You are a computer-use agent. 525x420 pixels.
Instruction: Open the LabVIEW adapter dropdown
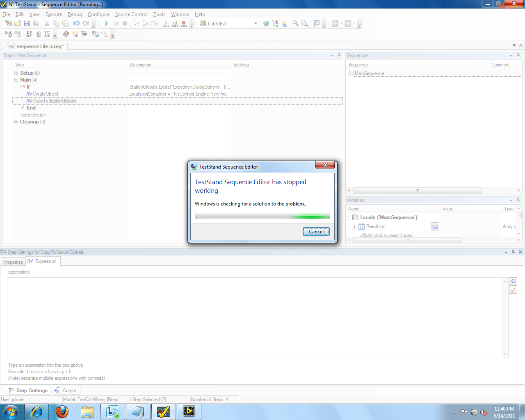click(x=256, y=23)
